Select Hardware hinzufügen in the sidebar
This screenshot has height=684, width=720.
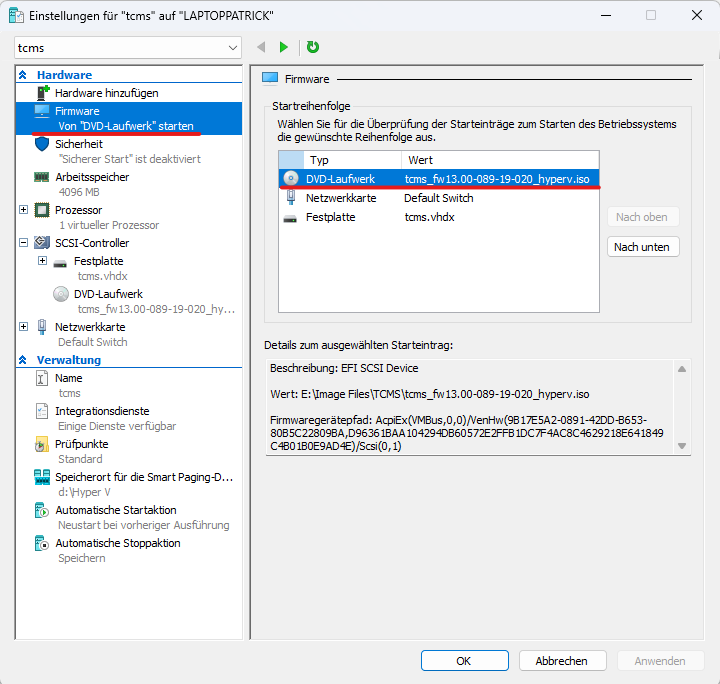[106, 93]
